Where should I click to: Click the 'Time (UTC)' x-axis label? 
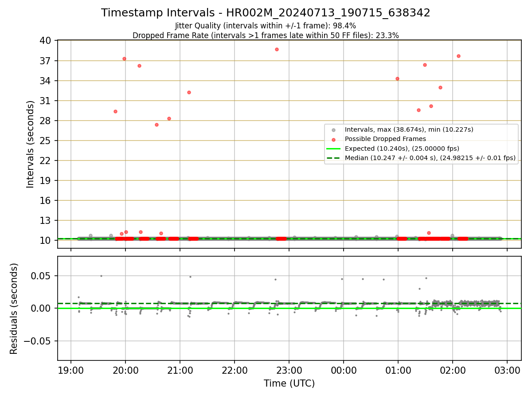point(289,383)
